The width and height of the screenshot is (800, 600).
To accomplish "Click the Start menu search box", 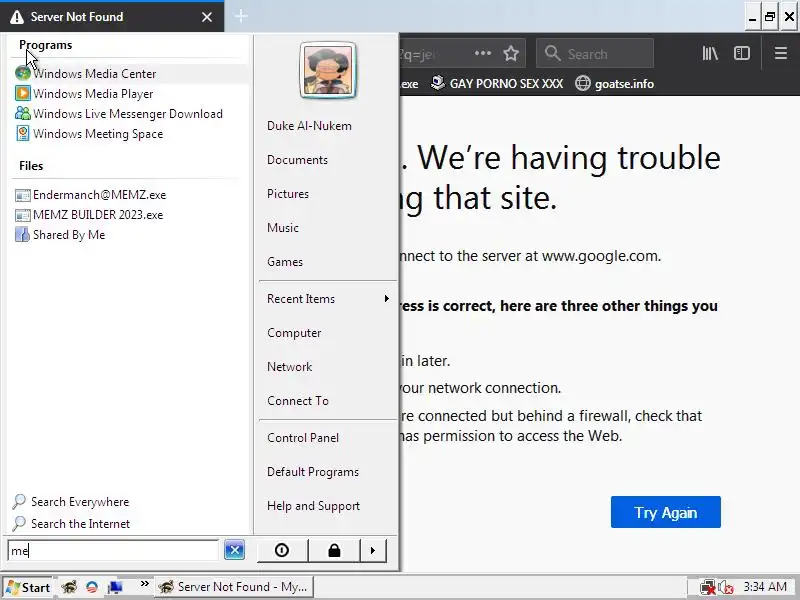I will coord(113,551).
